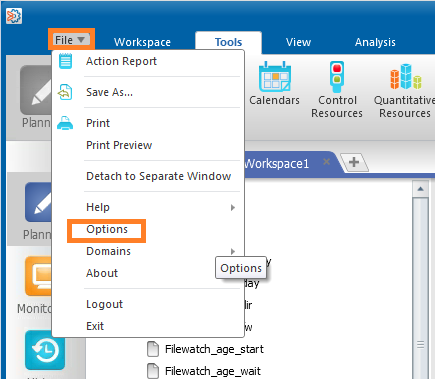Open Quantitative Resources cubes icon

point(406,77)
